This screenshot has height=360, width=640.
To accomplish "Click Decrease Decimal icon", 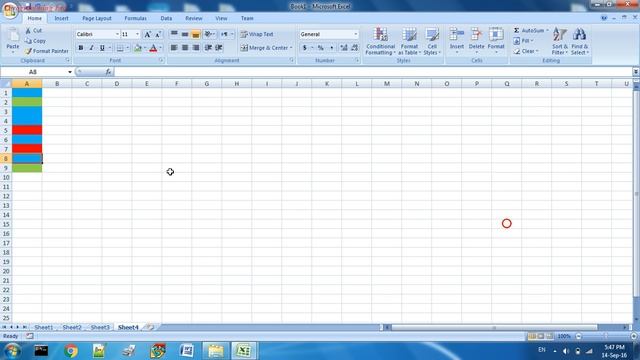I will 354,48.
